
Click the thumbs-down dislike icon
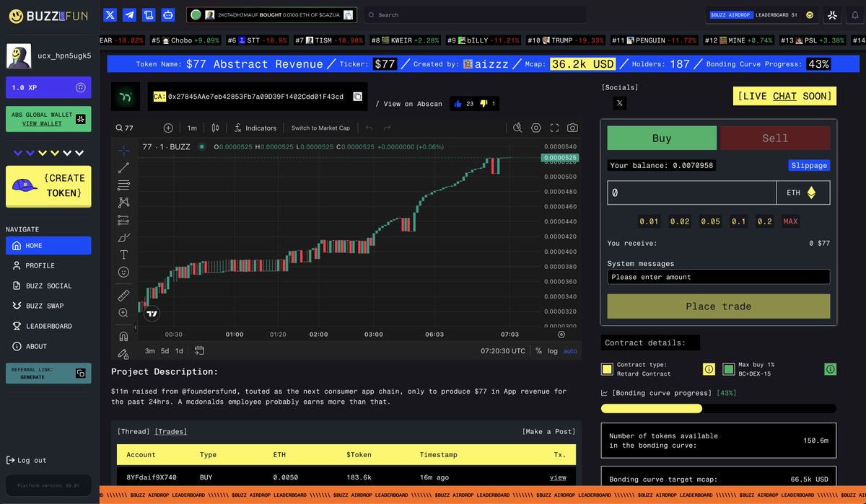coord(484,104)
